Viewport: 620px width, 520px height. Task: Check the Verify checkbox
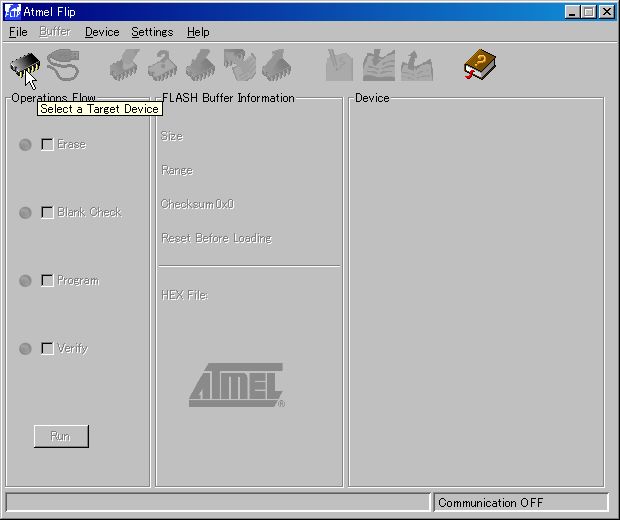pyautogui.click(x=47, y=348)
